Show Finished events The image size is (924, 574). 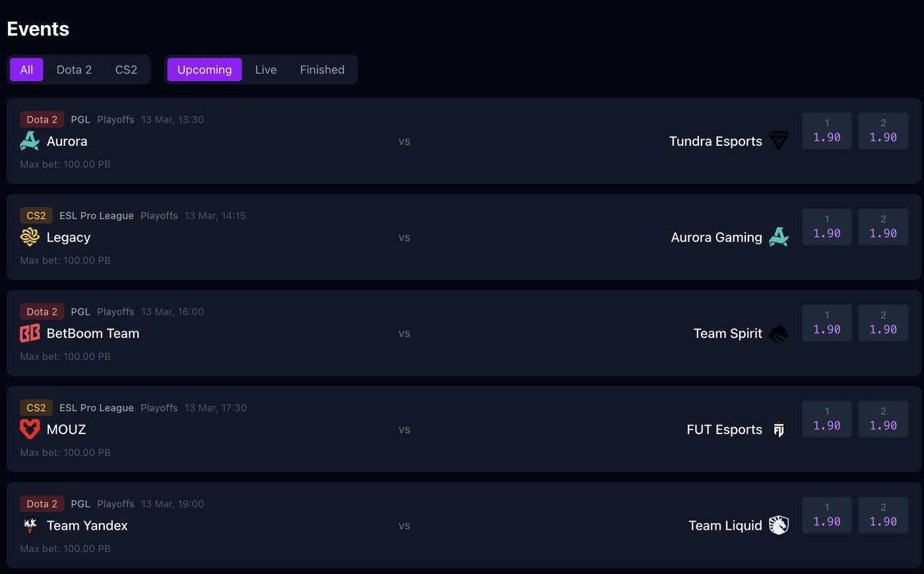point(322,69)
